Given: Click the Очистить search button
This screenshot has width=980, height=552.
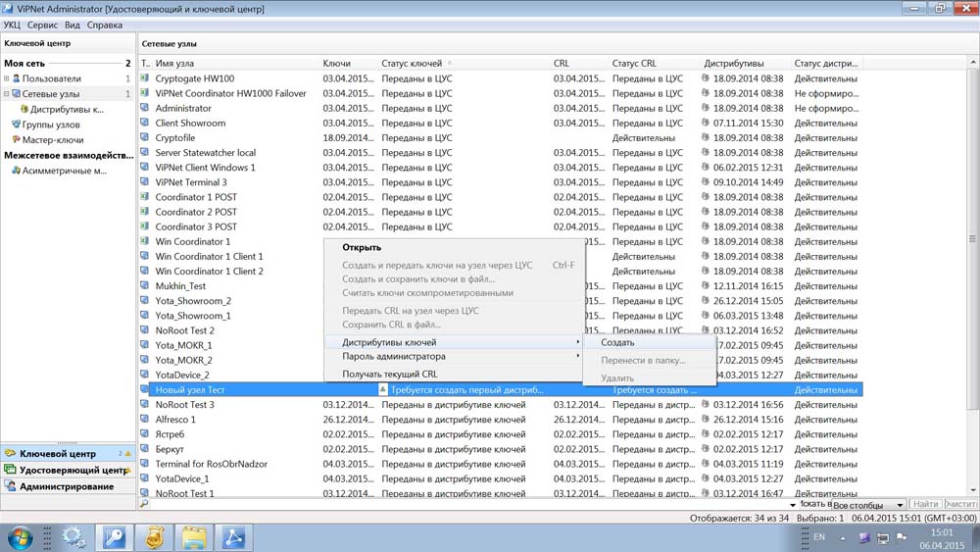Looking at the screenshot, I should click(x=960, y=504).
